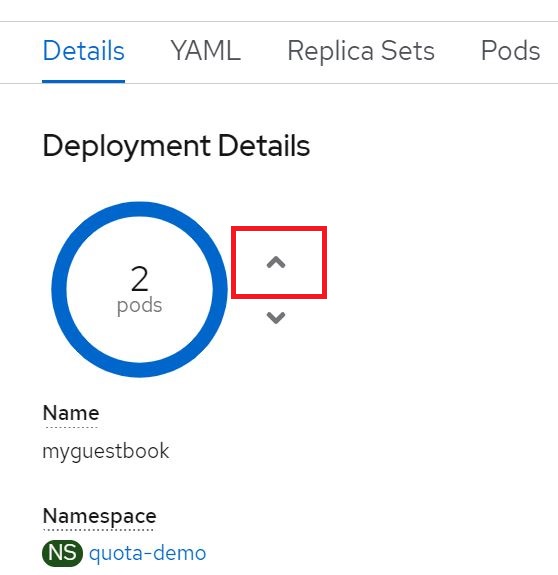Decrease pod count with down arrow
This screenshot has height=575, width=558.
pos(276,318)
